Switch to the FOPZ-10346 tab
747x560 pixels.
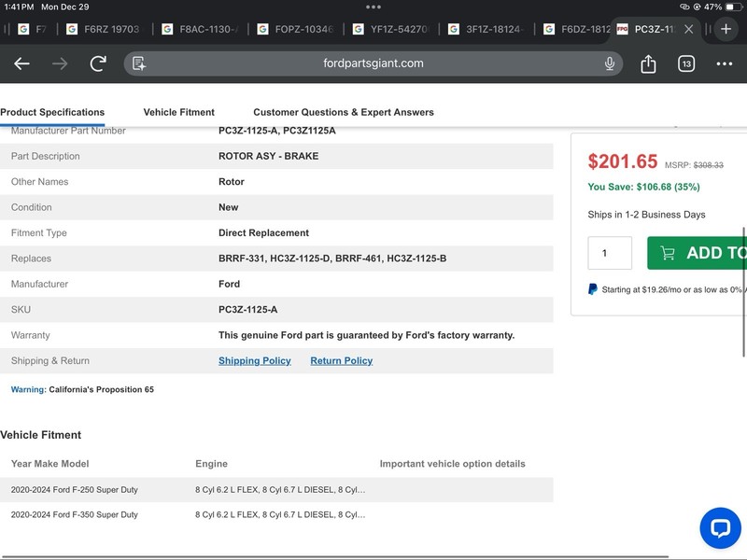point(295,29)
